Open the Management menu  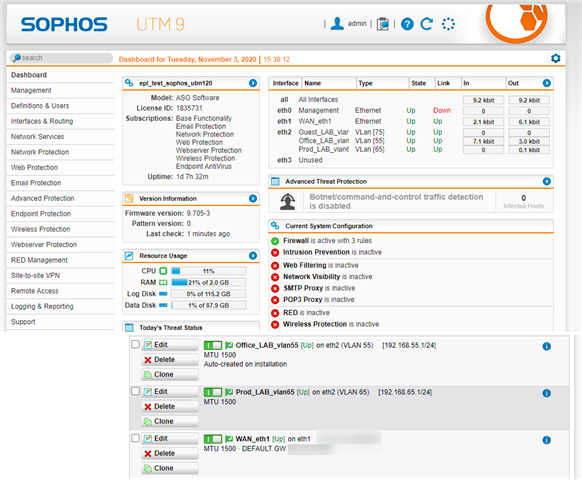61,90
